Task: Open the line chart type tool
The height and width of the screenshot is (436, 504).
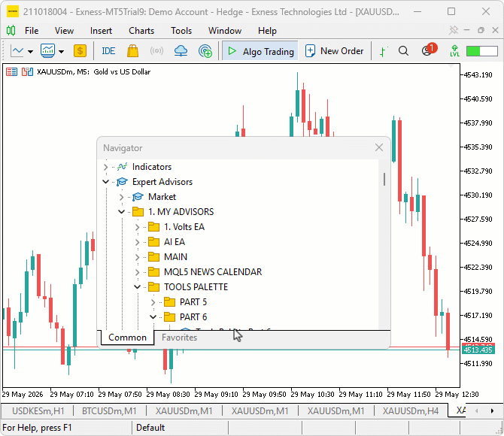Action: (17, 51)
